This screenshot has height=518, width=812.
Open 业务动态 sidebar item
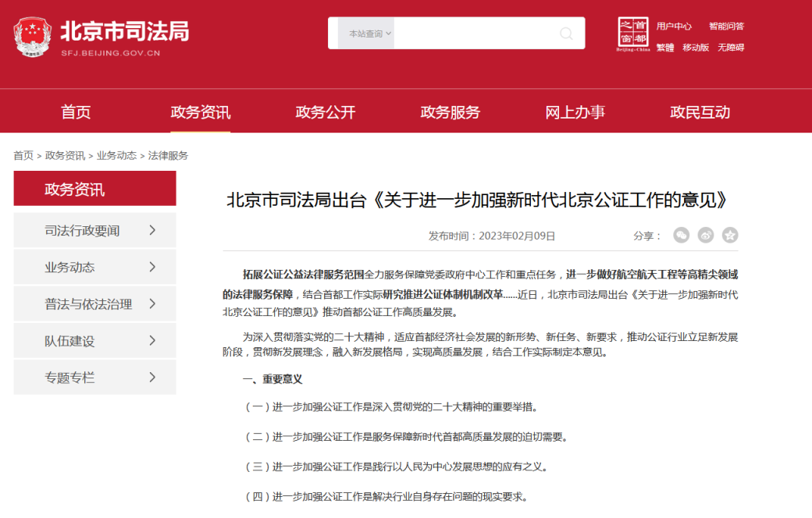94,267
